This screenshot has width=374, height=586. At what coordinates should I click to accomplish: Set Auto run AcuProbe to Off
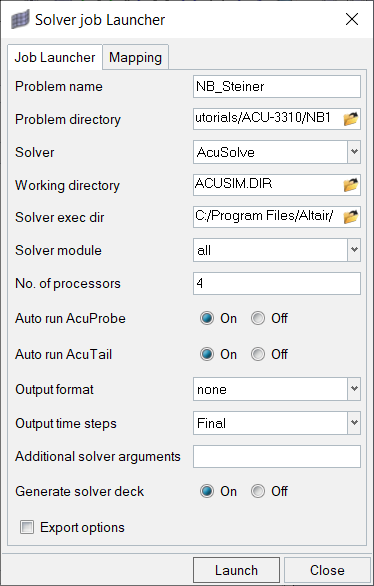pyautogui.click(x=258, y=318)
